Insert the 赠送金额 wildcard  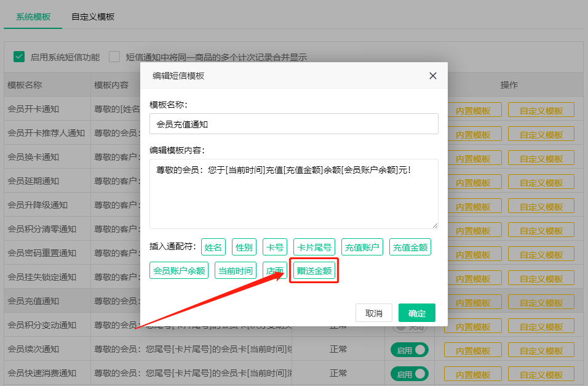pos(314,271)
